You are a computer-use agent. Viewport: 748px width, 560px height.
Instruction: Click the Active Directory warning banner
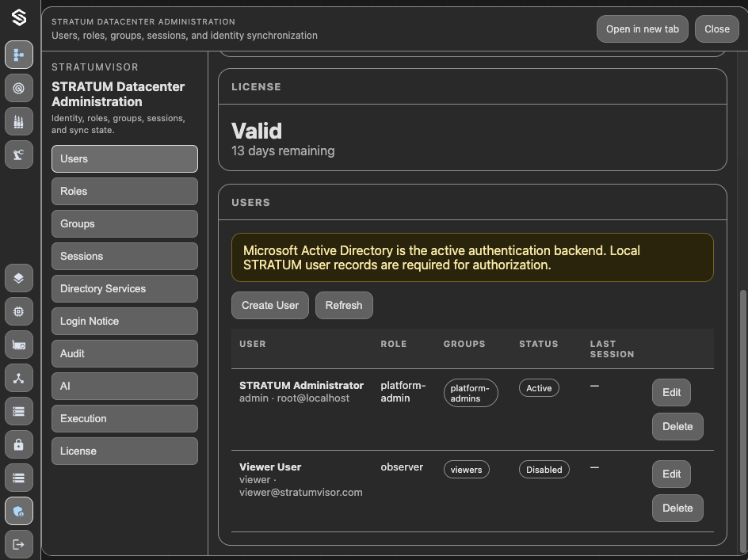(x=472, y=257)
